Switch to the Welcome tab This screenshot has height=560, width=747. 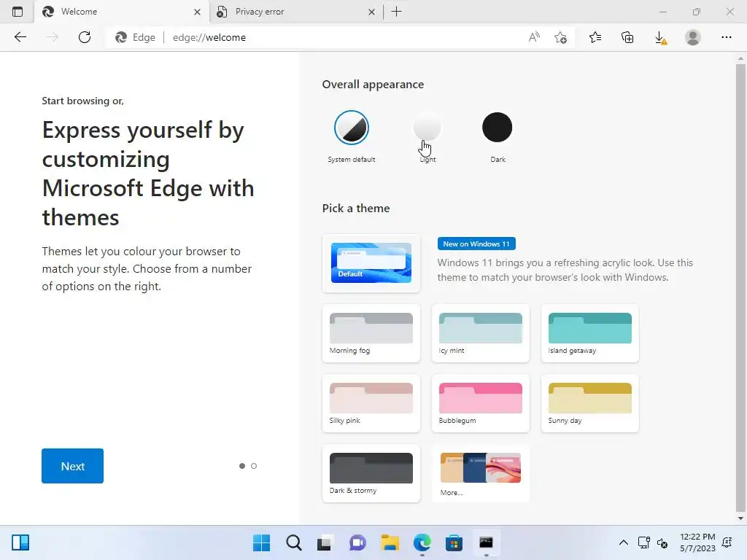(x=122, y=12)
